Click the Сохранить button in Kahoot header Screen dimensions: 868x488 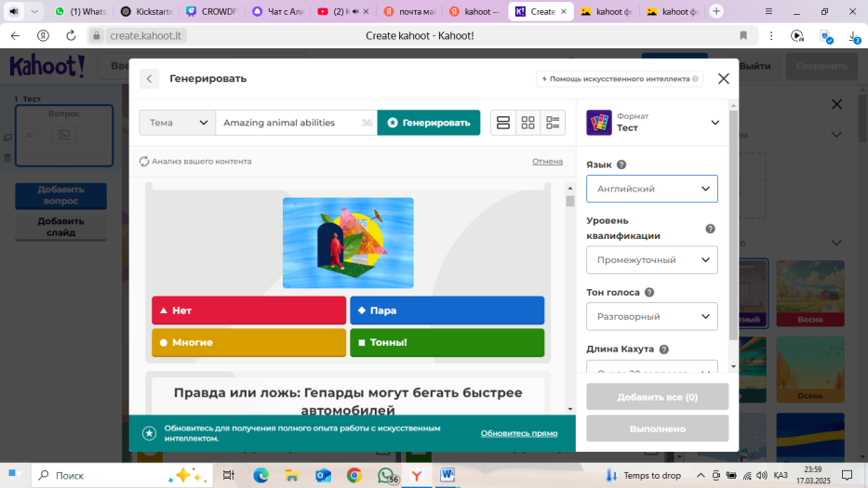[x=821, y=66]
